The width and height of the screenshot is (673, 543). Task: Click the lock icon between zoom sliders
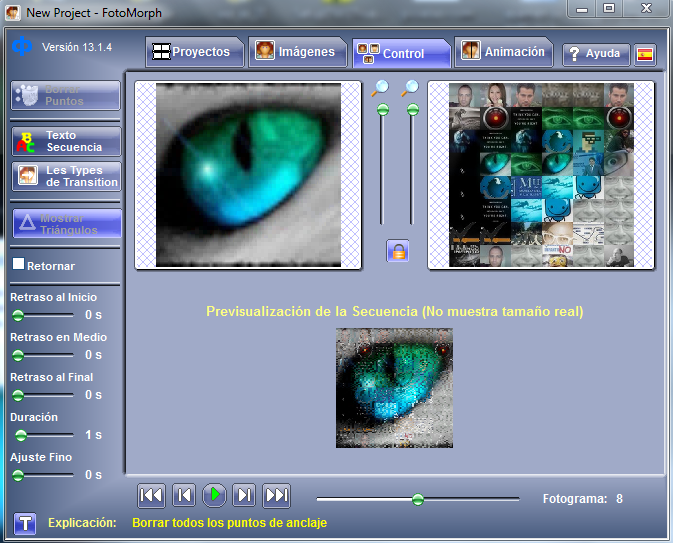point(398,251)
